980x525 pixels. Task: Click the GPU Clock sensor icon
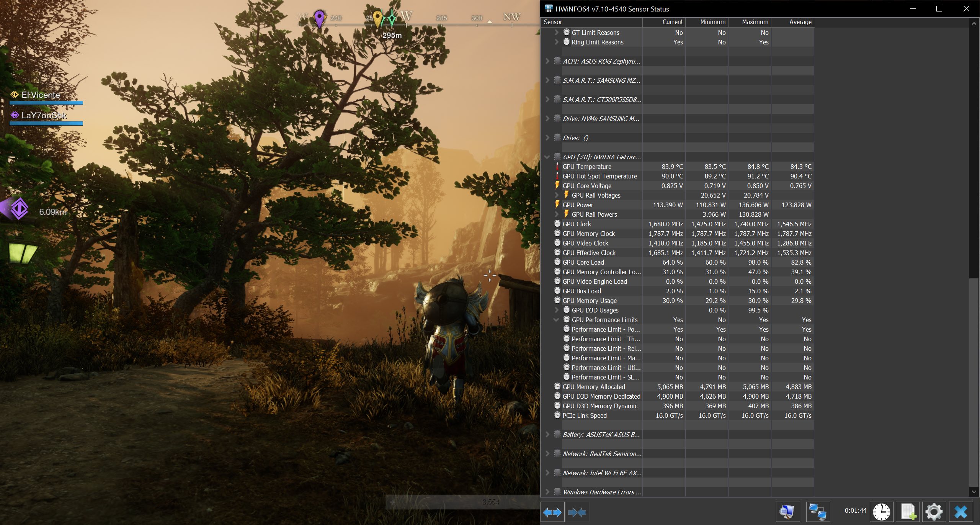pyautogui.click(x=557, y=224)
